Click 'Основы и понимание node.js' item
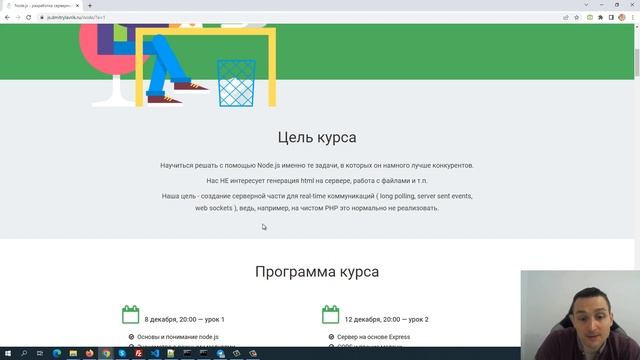This screenshot has width=640, height=360. [178, 337]
